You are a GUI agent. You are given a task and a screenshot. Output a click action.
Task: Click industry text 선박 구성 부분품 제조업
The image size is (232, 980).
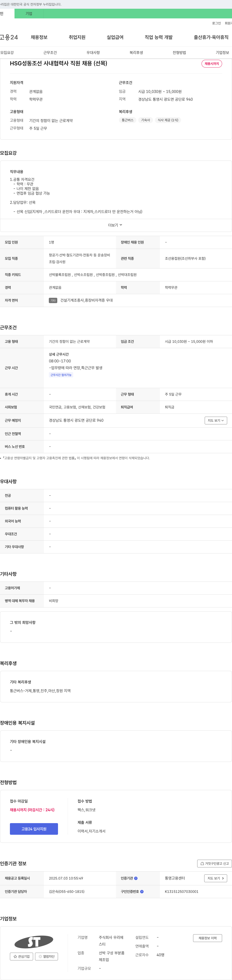click(x=112, y=957)
